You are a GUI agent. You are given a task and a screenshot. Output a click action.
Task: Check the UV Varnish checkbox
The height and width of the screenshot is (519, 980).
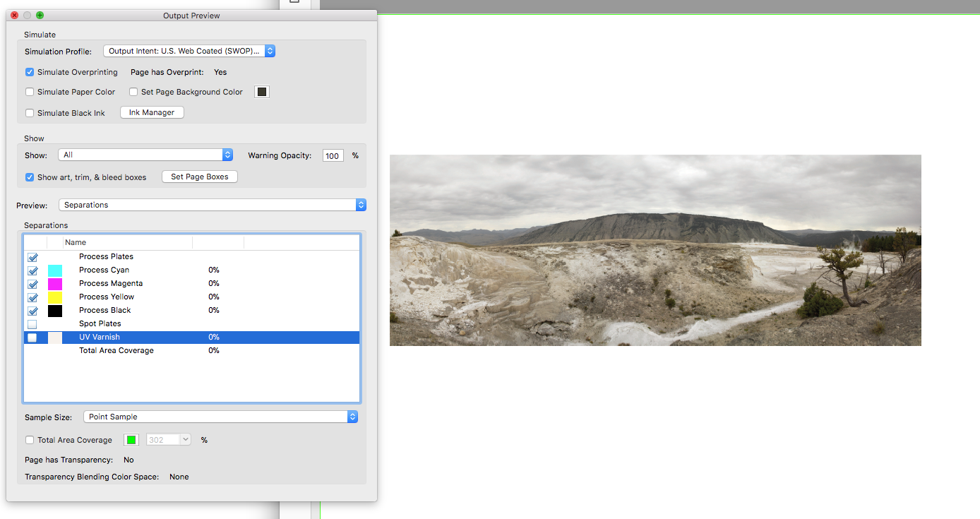[32, 338]
